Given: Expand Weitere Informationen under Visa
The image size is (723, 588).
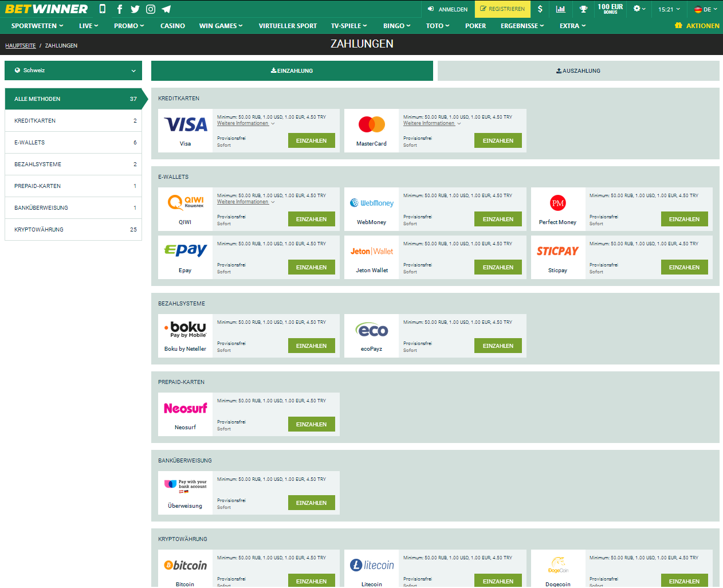Looking at the screenshot, I should 246,123.
